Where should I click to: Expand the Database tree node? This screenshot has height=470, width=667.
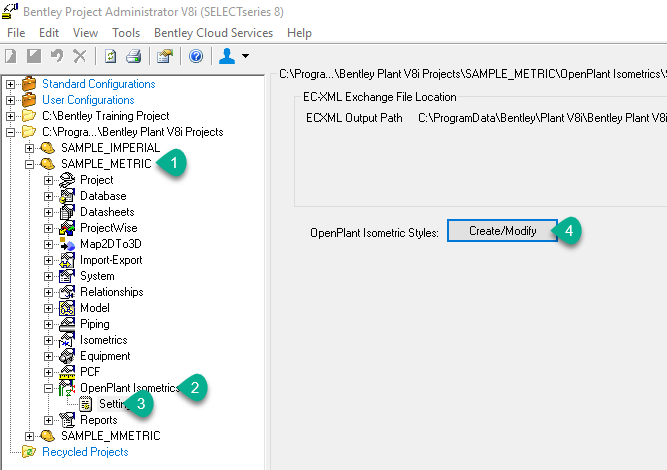click(x=48, y=197)
